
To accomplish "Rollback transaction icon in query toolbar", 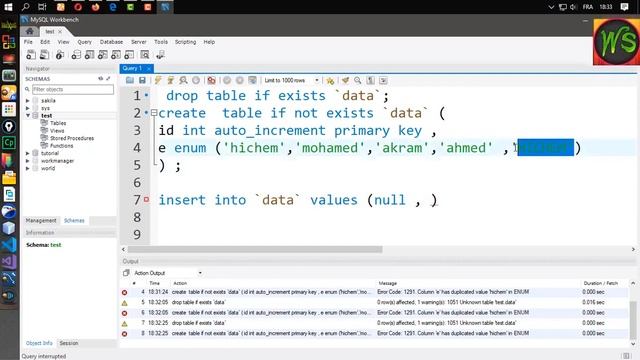I will tap(240, 80).
